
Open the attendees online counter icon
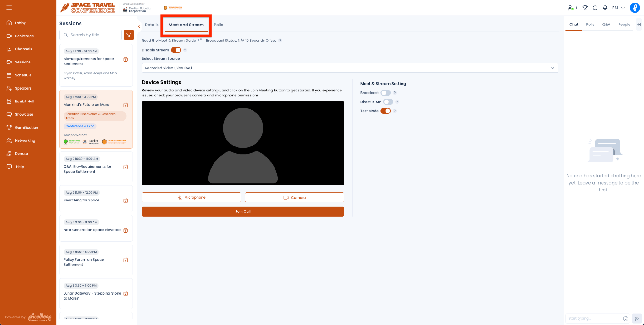572,8
